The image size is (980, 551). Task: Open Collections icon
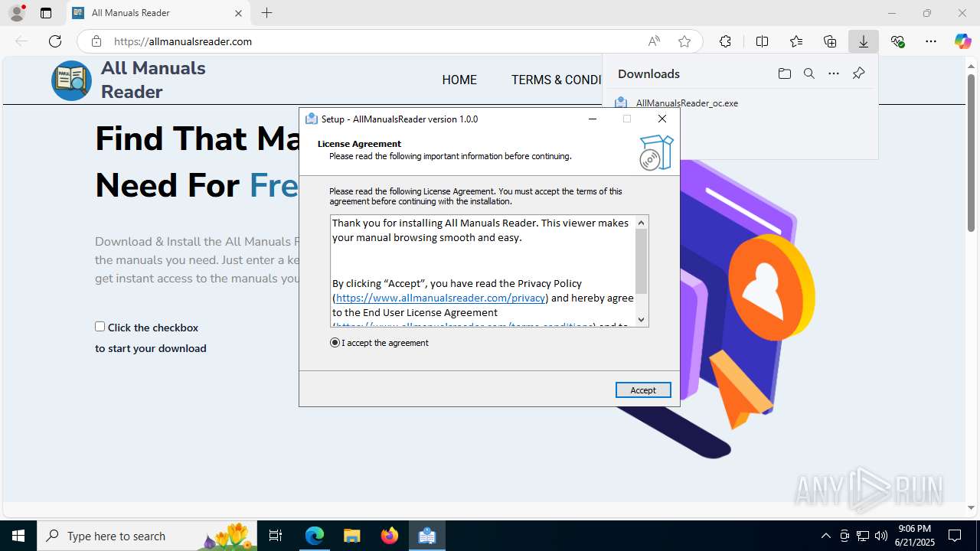click(830, 41)
